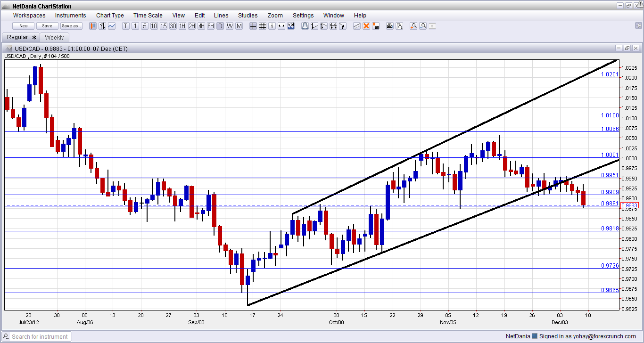Image resolution: width=644 pixels, height=343 pixels.
Task: Zoom in using magnifier plus icon
Action: click(x=413, y=26)
